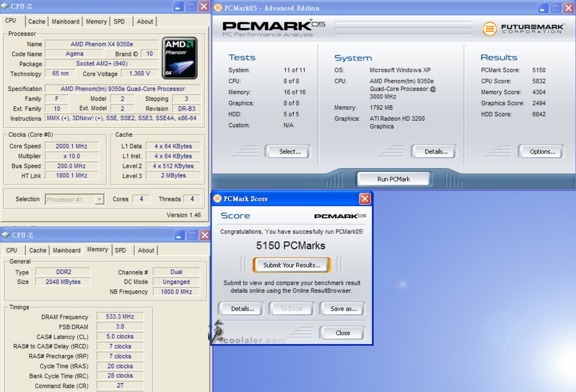Click the DRAM Frequency value '533.3 MHz'

click(120, 317)
